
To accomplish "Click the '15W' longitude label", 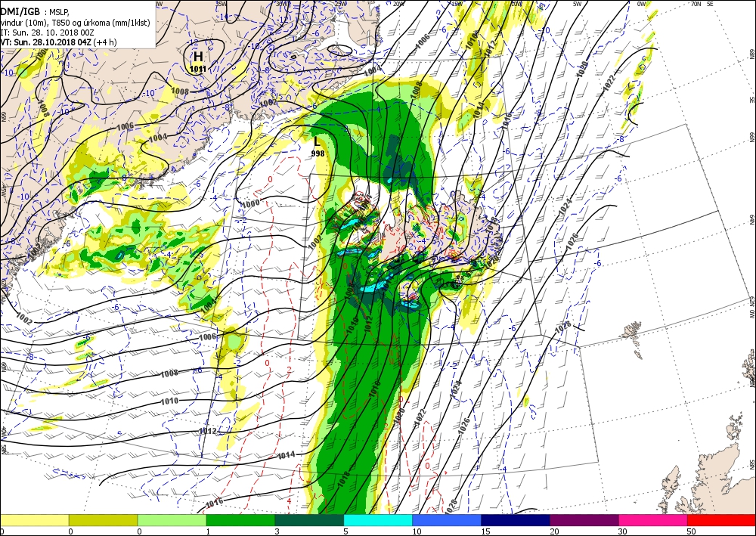I will pyautogui.click(x=457, y=3).
